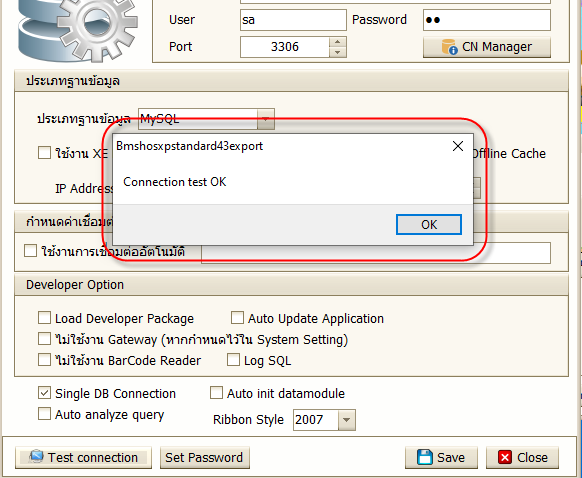The width and height of the screenshot is (582, 478).
Task: Click the database gear logo icon
Action: point(77,30)
